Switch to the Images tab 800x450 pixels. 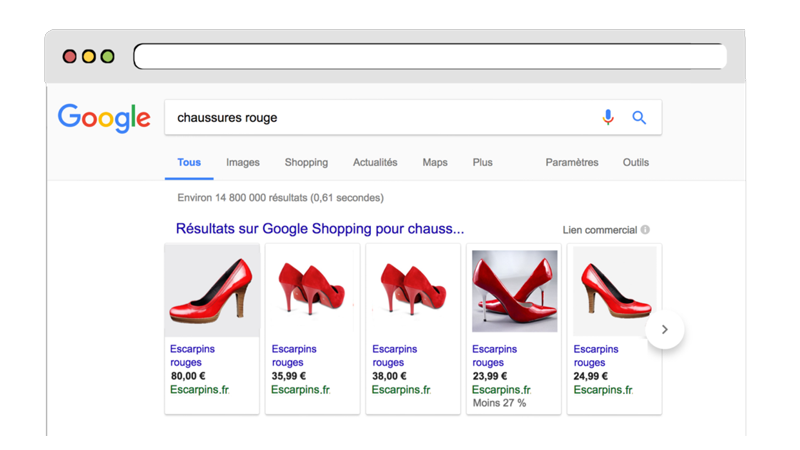click(x=243, y=162)
